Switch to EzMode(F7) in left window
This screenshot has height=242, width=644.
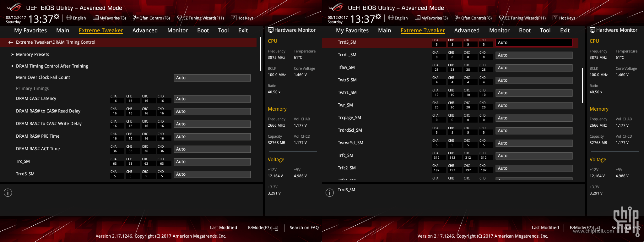(x=263, y=228)
